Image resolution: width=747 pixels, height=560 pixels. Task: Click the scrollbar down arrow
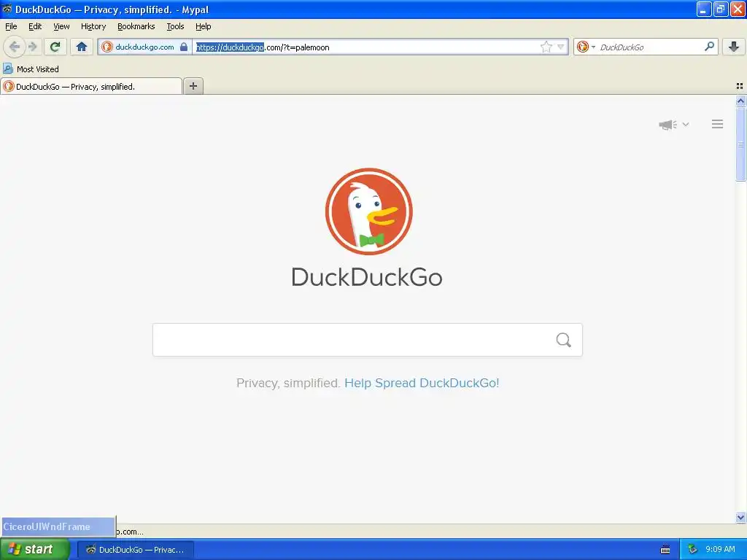point(741,517)
